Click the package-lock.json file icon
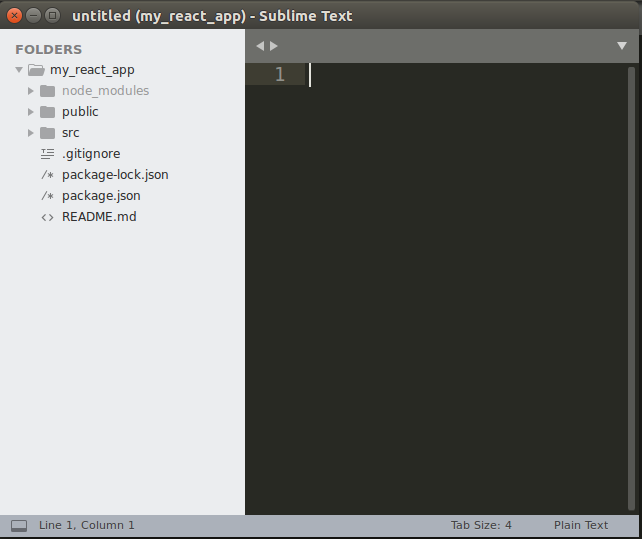 pos(47,175)
